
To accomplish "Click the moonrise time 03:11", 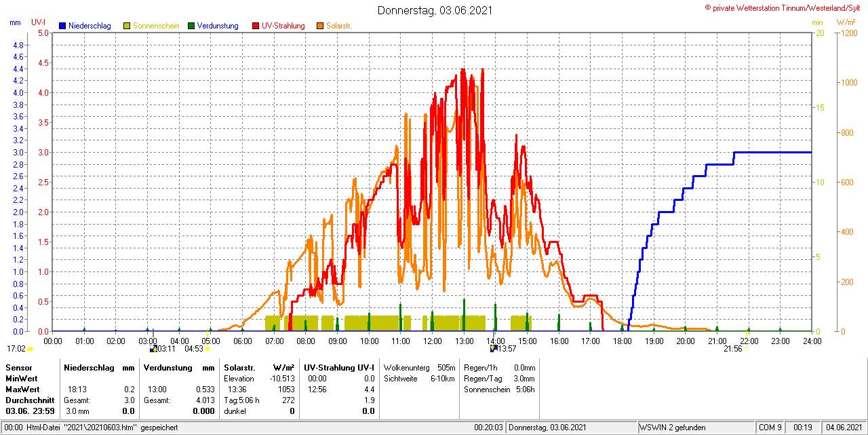I will pos(167,349).
